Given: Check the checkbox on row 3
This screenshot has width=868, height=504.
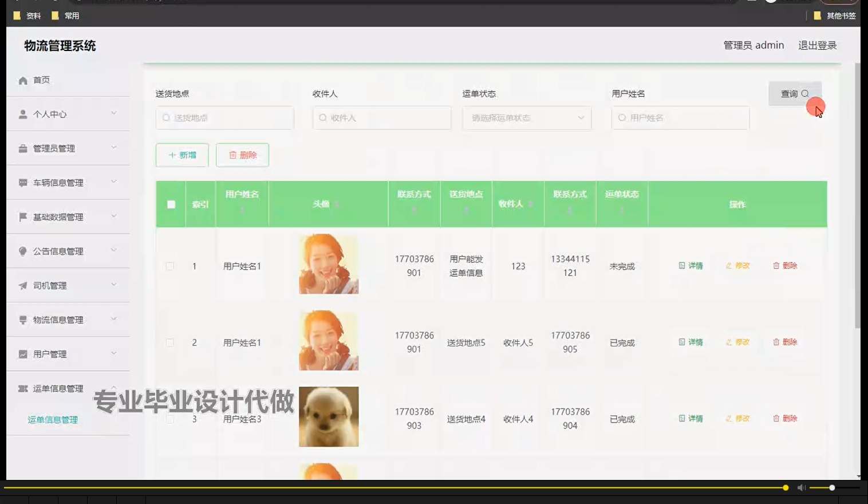Looking at the screenshot, I should 170,419.
